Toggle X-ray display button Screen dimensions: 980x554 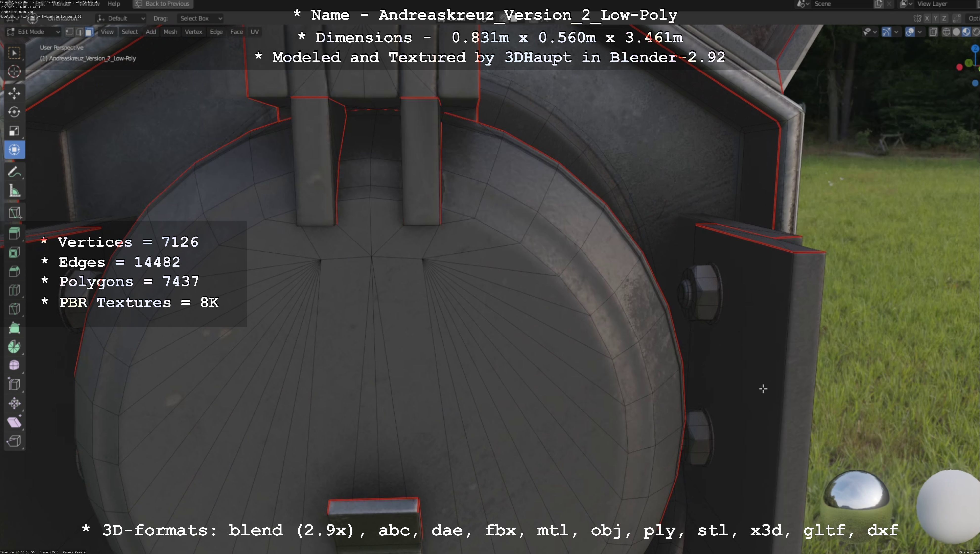click(x=933, y=32)
